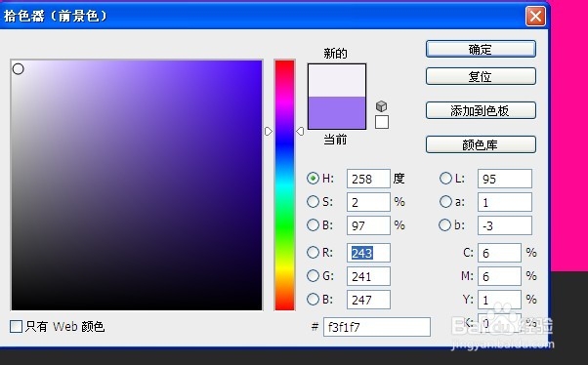Image resolution: width=588 pixels, height=365 pixels.
Task: Click the circle marker in color field
Action: (x=18, y=69)
